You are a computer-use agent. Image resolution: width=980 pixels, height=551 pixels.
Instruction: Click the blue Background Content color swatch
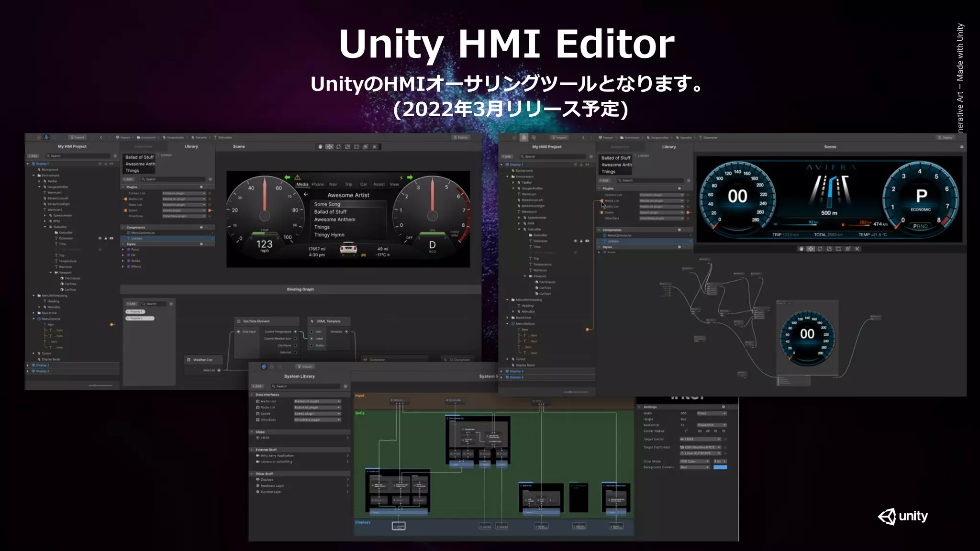coord(720,467)
